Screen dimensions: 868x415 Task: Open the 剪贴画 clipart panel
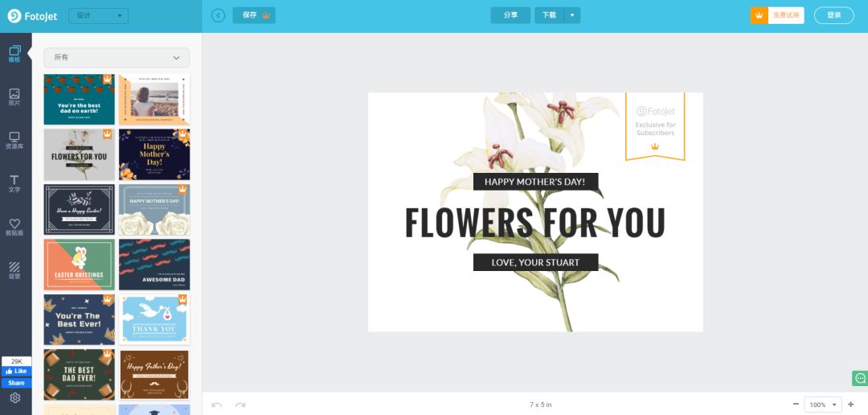(14, 227)
